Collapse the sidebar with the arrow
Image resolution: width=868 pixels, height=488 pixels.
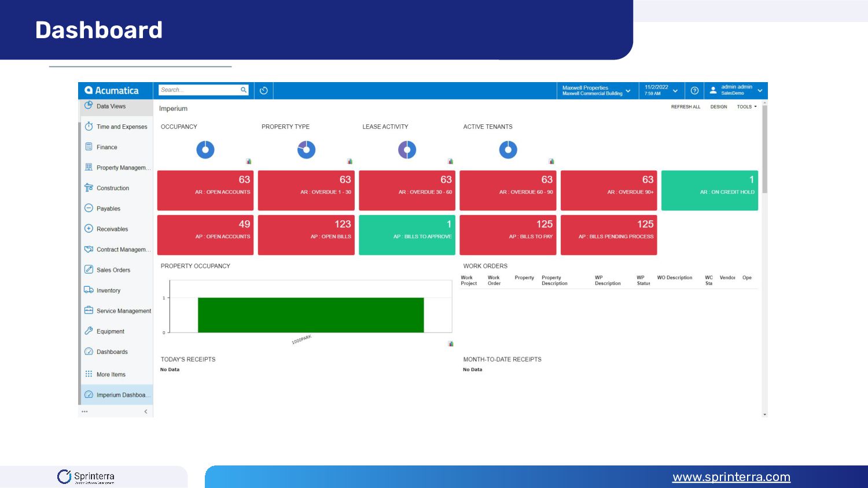click(x=146, y=412)
